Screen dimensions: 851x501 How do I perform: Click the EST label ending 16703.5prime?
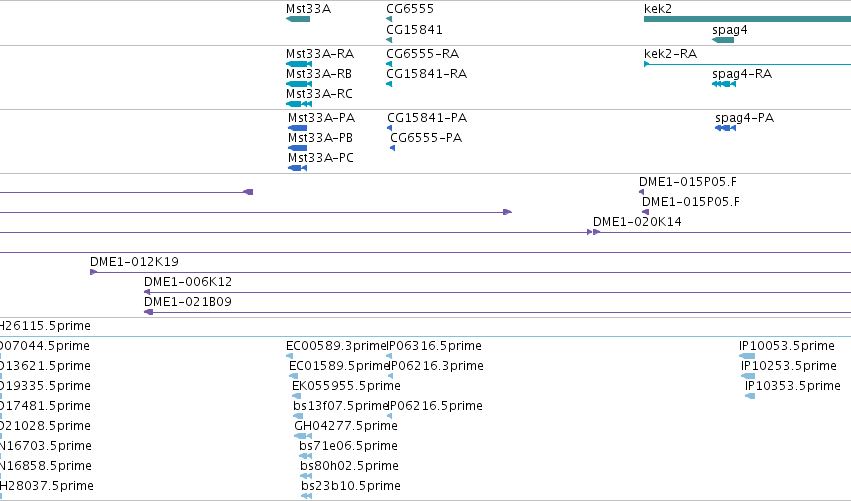[46, 446]
